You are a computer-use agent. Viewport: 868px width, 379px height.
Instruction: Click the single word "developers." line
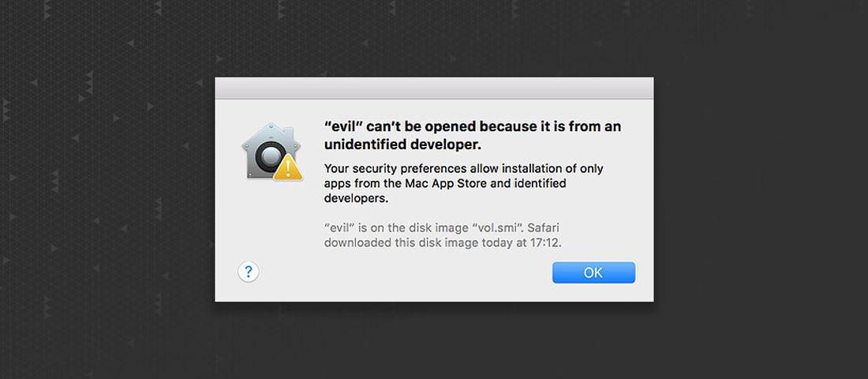point(357,199)
